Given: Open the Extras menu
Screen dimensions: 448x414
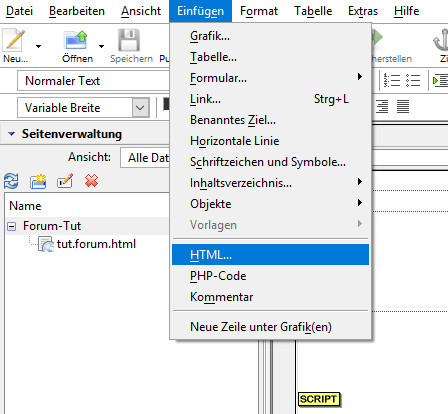Looking at the screenshot, I should click(x=363, y=11).
